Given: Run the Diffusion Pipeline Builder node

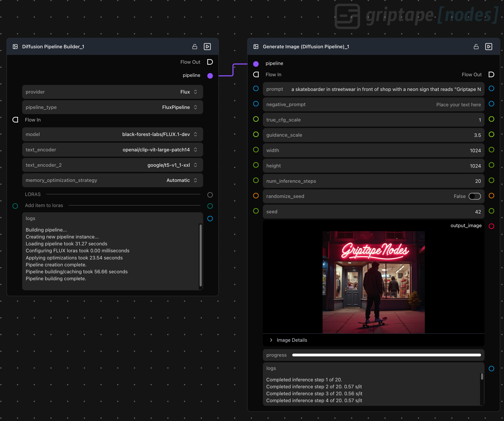Looking at the screenshot, I should click(x=207, y=47).
